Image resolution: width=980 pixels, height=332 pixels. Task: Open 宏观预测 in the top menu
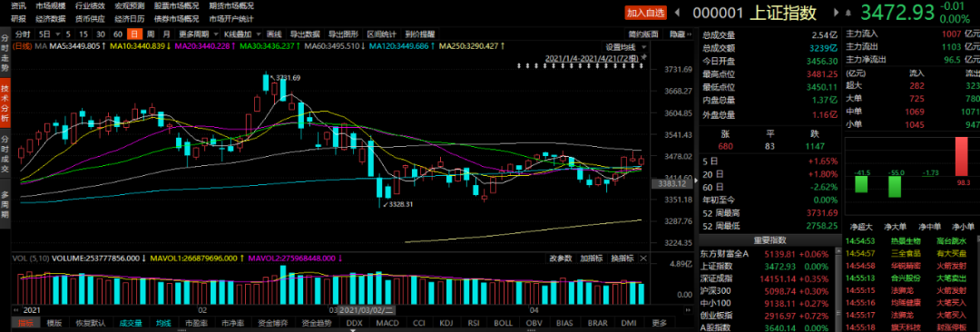click(x=130, y=5)
